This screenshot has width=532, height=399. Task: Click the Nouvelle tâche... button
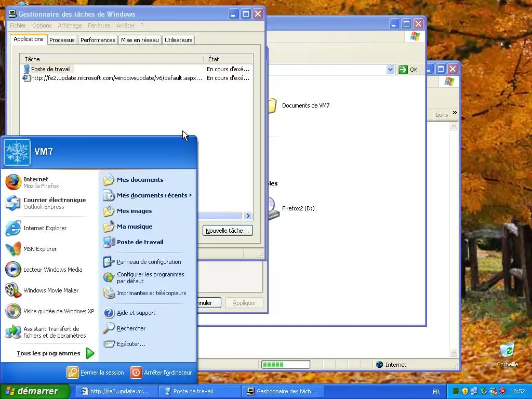pos(228,230)
